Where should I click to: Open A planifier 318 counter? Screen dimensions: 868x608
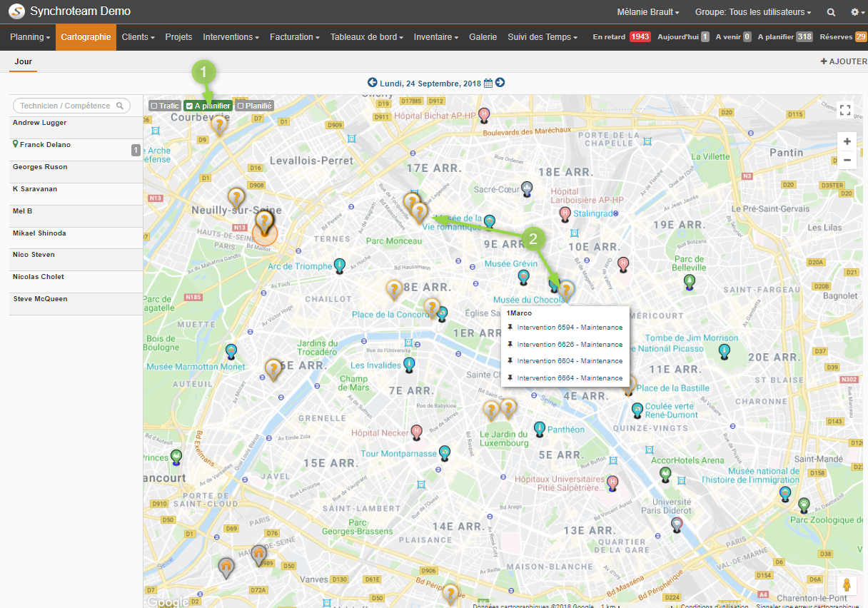click(x=786, y=37)
